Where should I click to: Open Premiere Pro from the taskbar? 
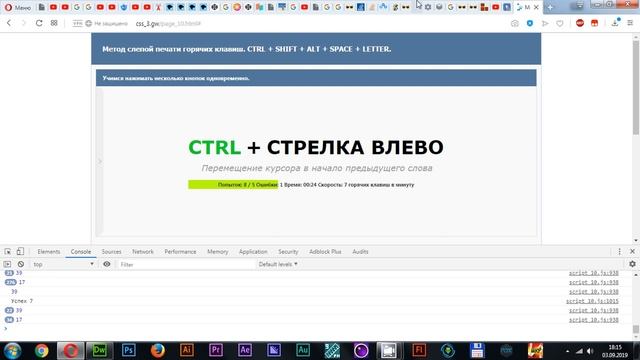[216, 351]
